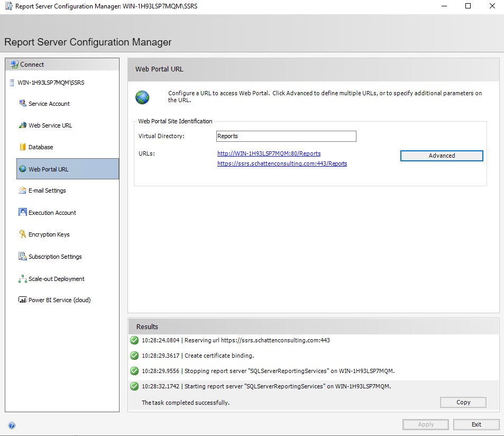Open the https://ssrs.schattenconsulting.com:443/Reports link
This screenshot has height=436, width=504.
click(282, 163)
